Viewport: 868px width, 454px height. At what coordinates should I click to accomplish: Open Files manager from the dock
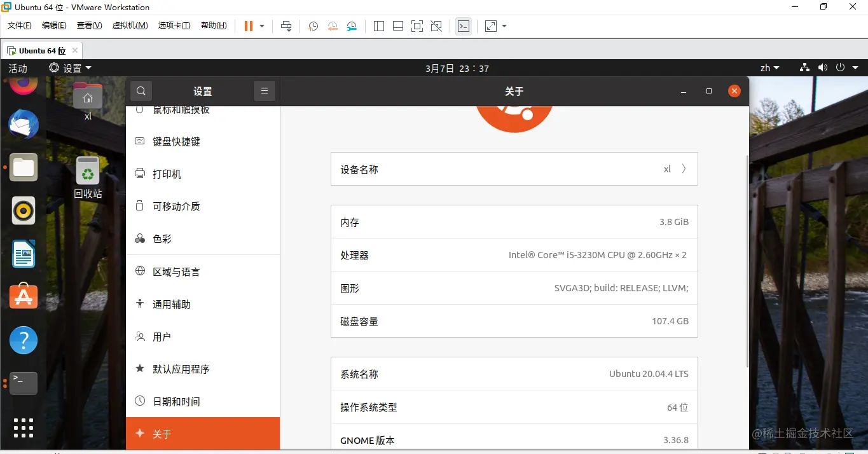[x=24, y=167]
